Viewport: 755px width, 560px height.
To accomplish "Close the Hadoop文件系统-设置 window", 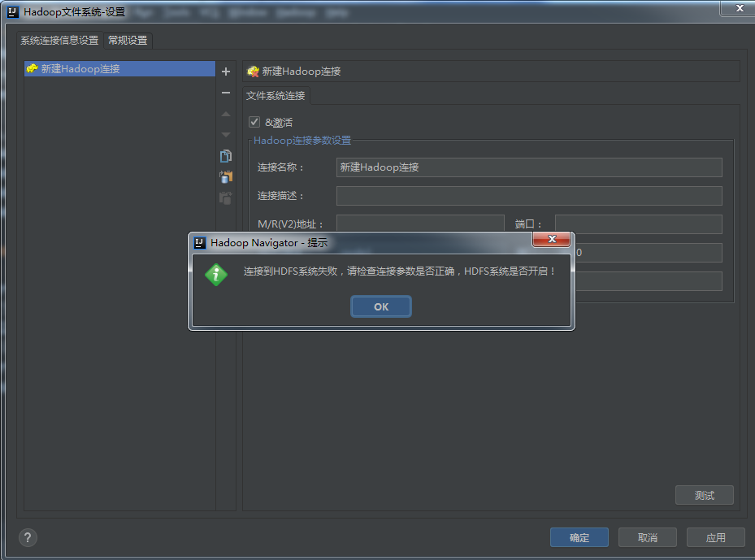I will [x=740, y=8].
